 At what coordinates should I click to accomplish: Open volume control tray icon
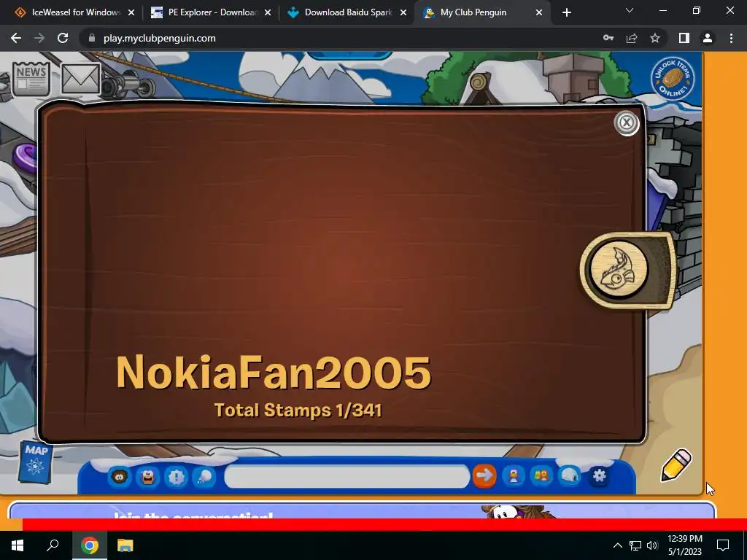pos(652,545)
